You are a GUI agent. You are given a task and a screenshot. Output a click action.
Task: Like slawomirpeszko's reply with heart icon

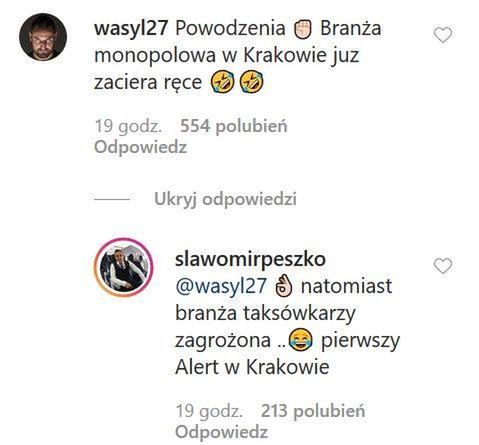pos(443,266)
